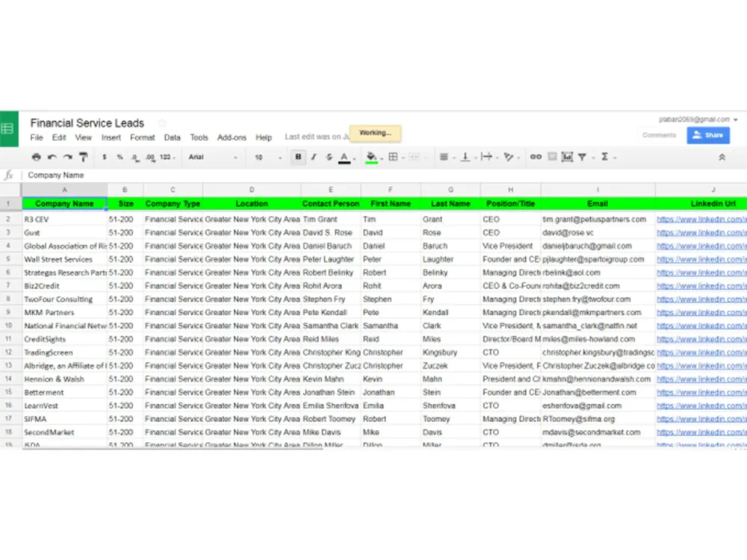The image size is (747, 560).
Task: Open the File menu
Action: click(x=36, y=137)
